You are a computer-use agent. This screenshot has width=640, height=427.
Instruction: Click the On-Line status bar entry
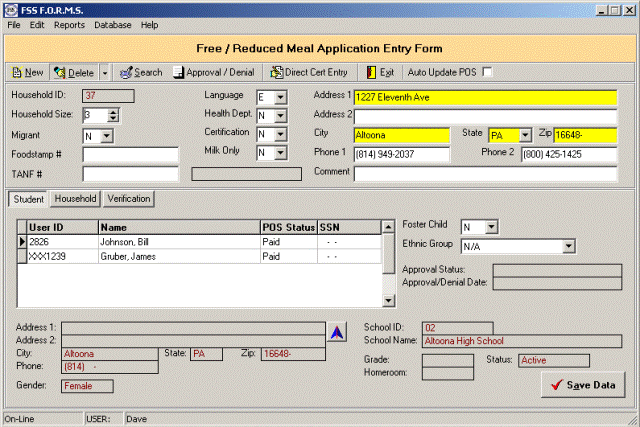point(42,419)
